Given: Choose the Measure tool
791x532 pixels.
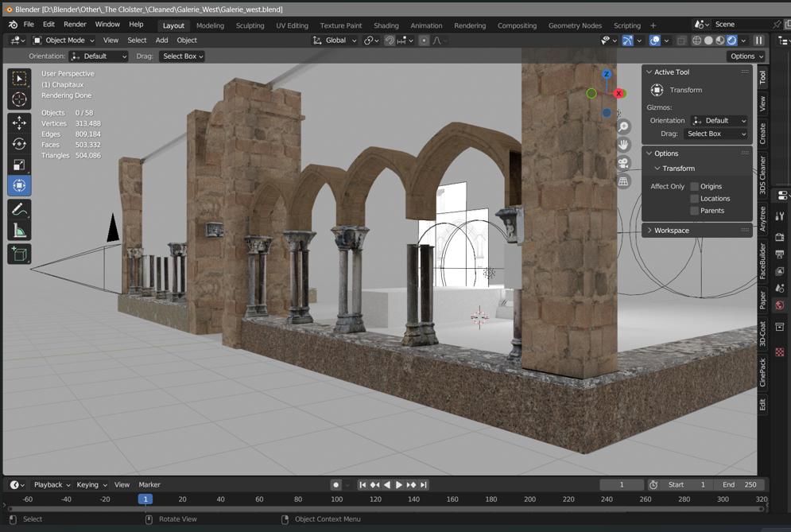Looking at the screenshot, I should pos(19,231).
